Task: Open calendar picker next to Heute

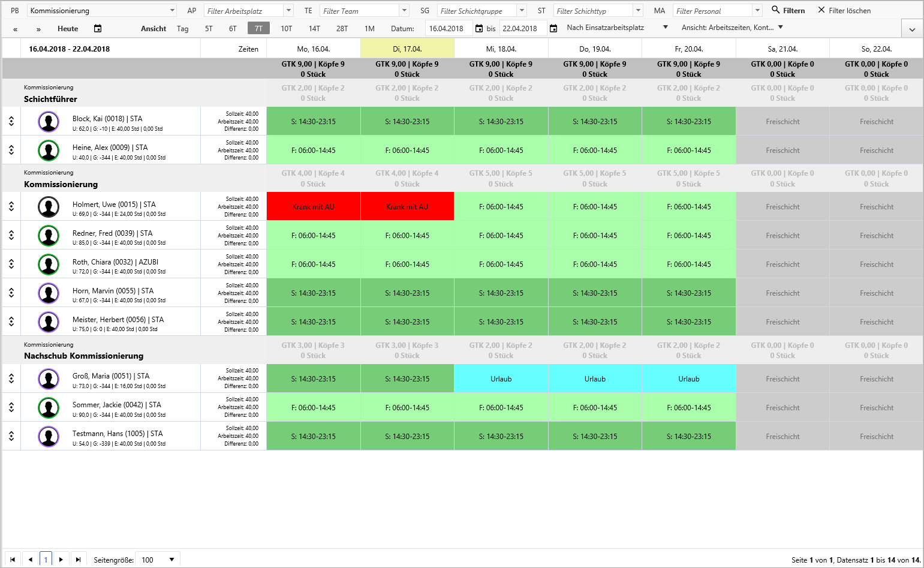Action: point(98,28)
